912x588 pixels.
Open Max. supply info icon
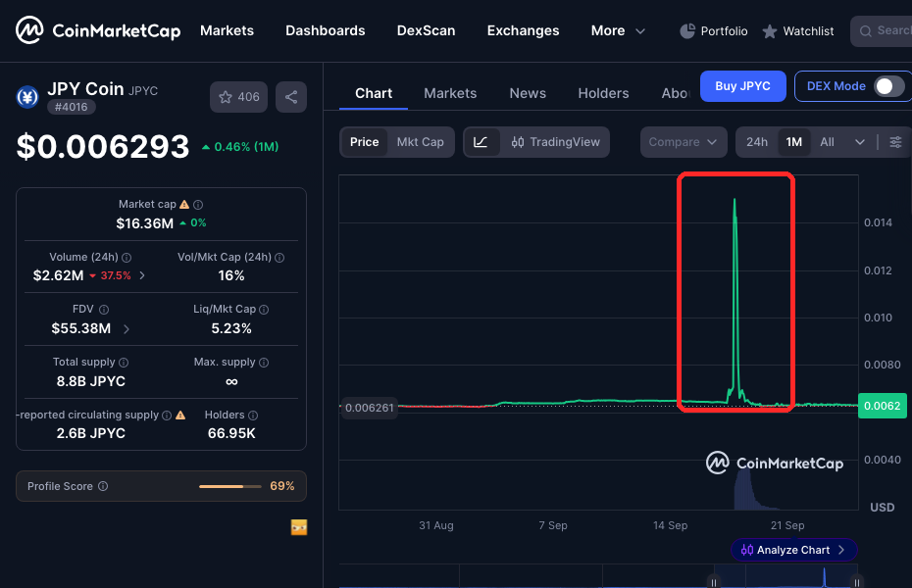[264, 363]
